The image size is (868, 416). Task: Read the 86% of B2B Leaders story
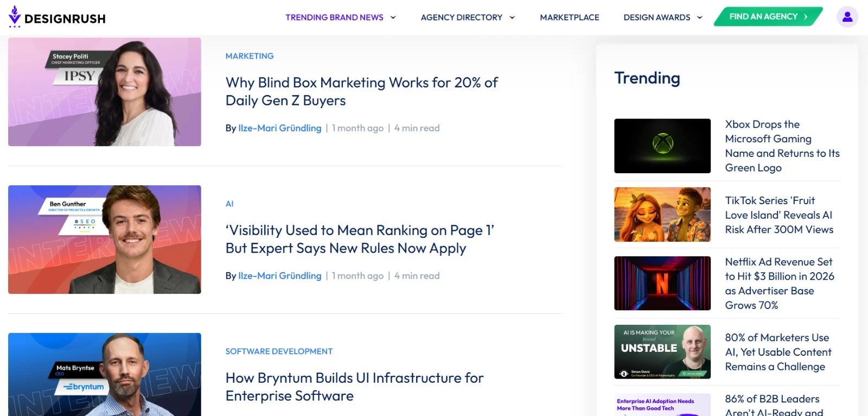coord(774,405)
